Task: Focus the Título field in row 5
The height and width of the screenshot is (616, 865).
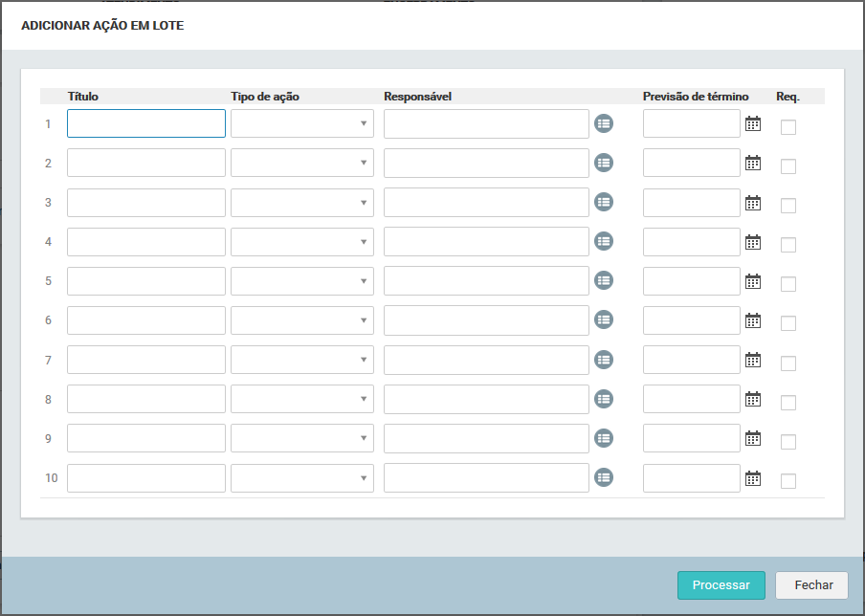Action: 146,280
